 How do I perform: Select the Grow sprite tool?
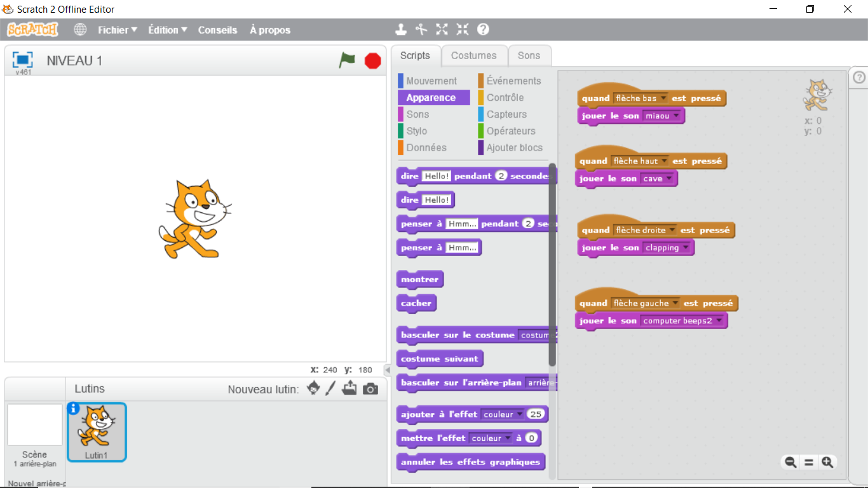pyautogui.click(x=442, y=29)
